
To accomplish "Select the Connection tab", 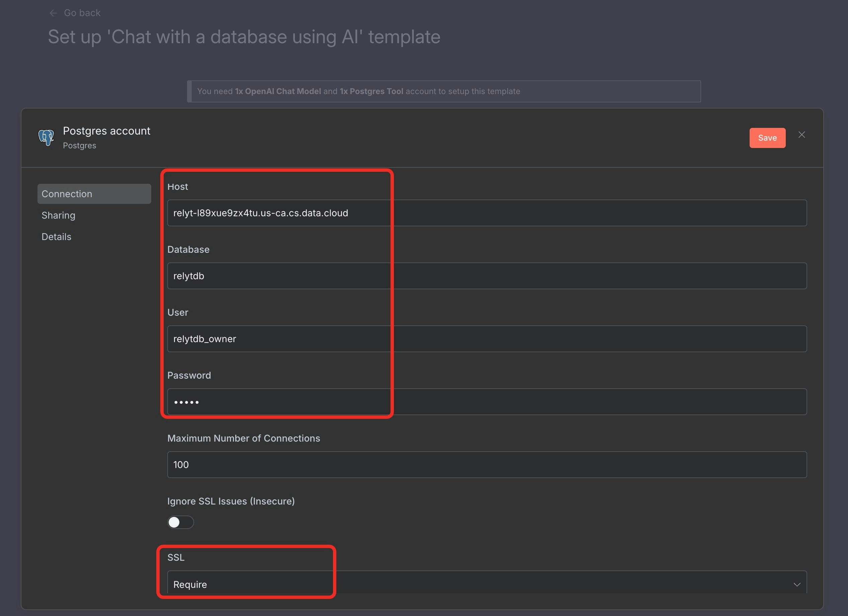I will [x=67, y=194].
